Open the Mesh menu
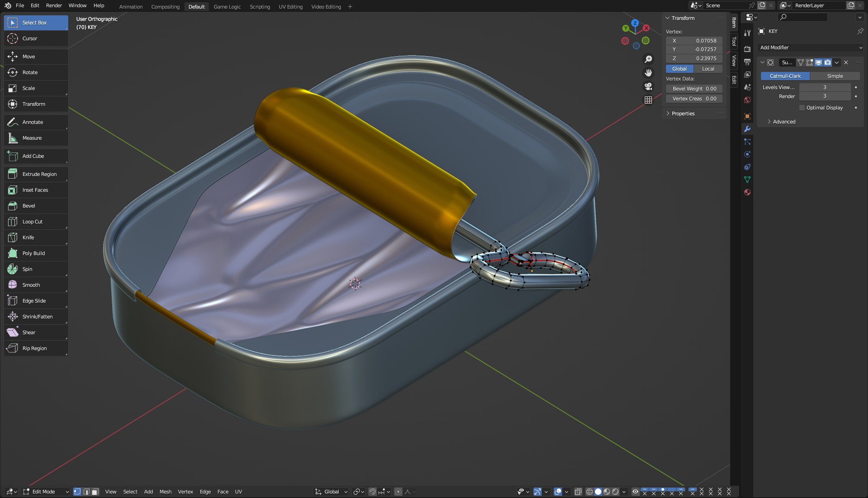The width and height of the screenshot is (868, 498). point(165,492)
